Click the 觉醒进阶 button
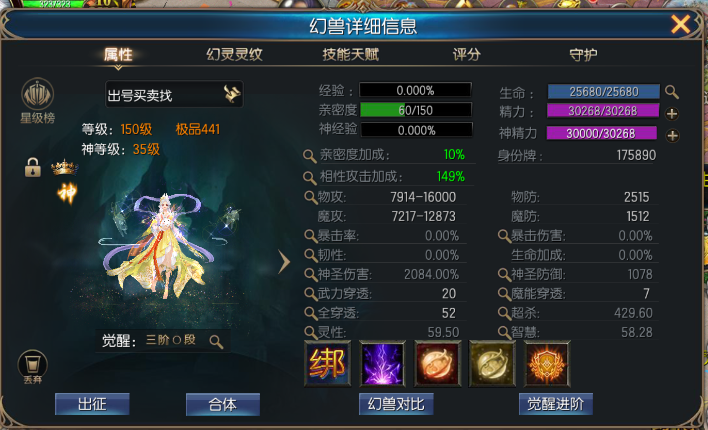 [x=555, y=404]
